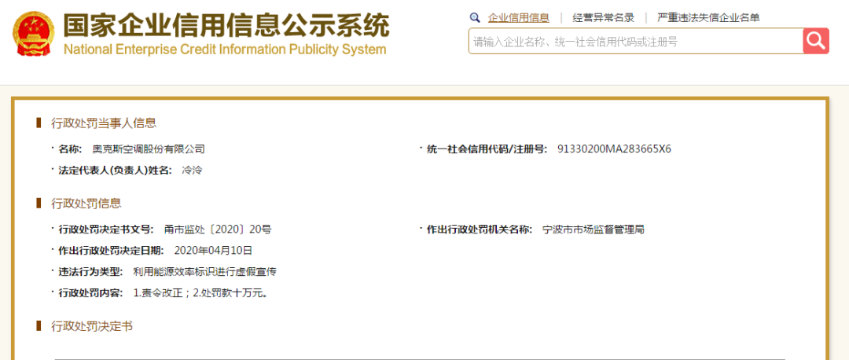This screenshot has height=360, width=849.
Task: Select penalty content 1.责令改正；2.处罚款十万元
Action: click(200, 293)
